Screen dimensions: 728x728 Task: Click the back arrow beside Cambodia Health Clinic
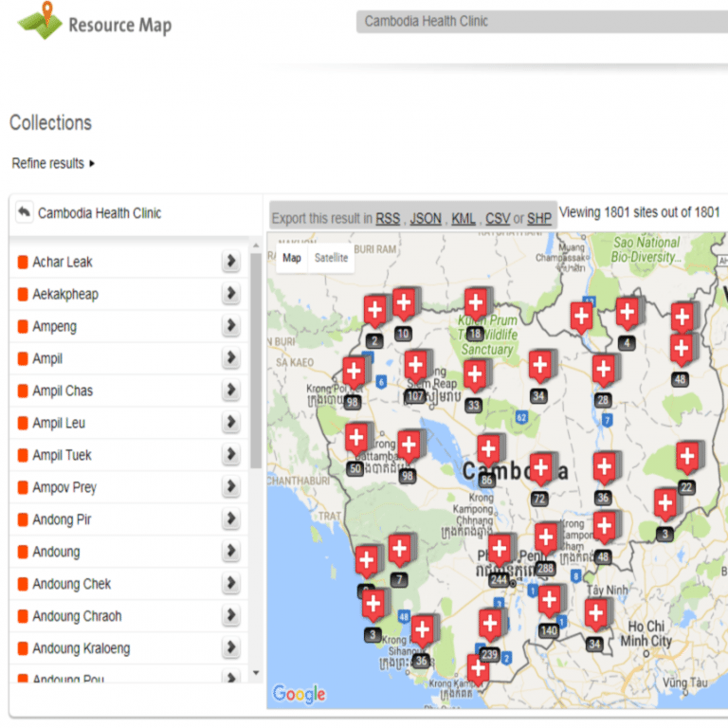pos(24,212)
